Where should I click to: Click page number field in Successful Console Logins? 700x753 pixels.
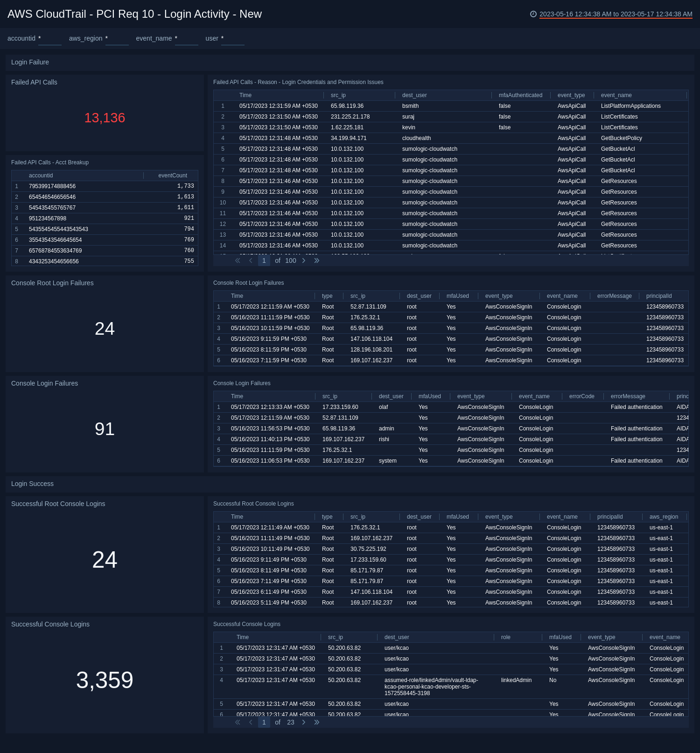[264, 722]
